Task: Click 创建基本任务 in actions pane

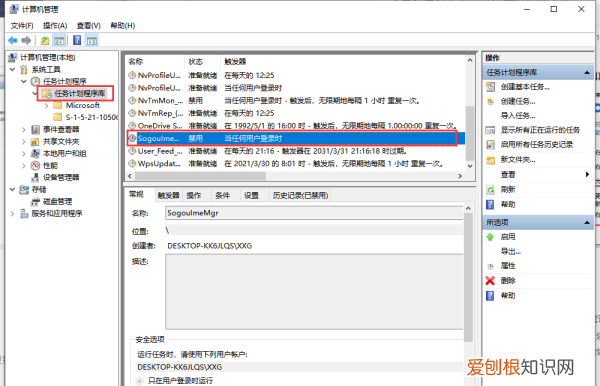Action: pos(525,87)
